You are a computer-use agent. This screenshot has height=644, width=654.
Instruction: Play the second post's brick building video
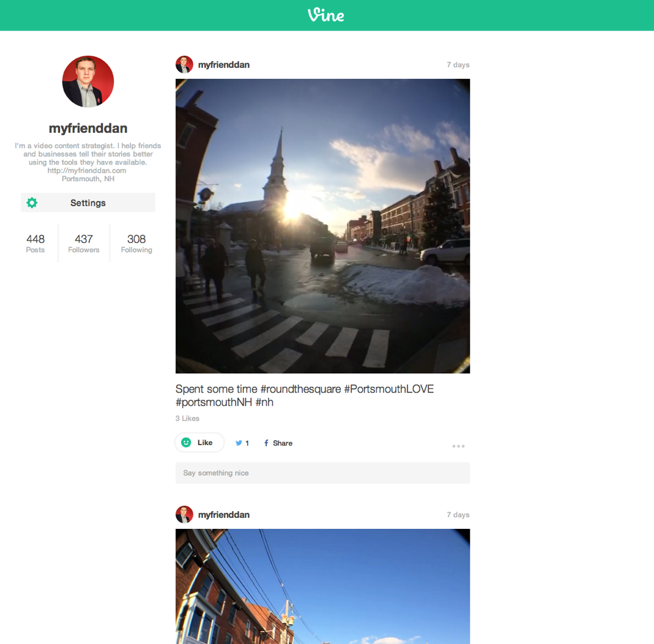click(323, 586)
